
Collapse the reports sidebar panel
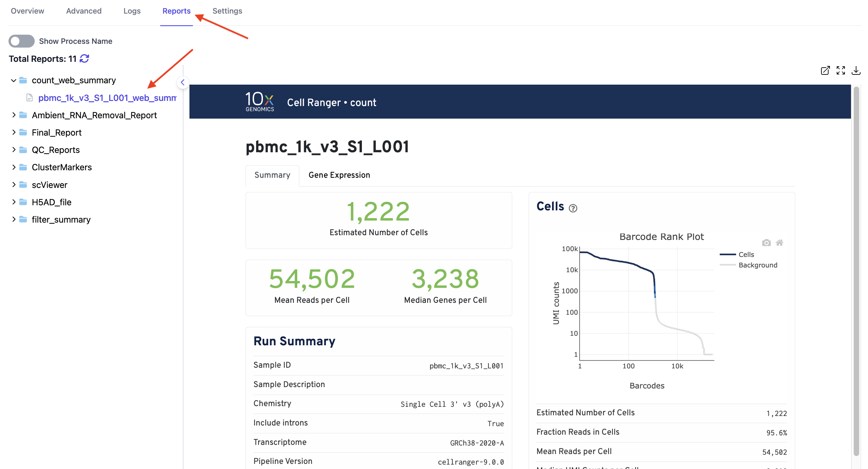tap(183, 82)
